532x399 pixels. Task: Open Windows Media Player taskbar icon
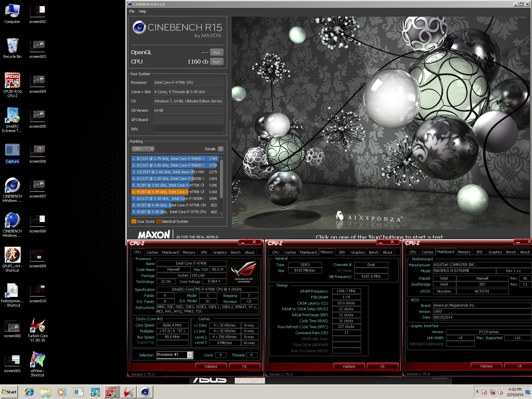pos(62,392)
